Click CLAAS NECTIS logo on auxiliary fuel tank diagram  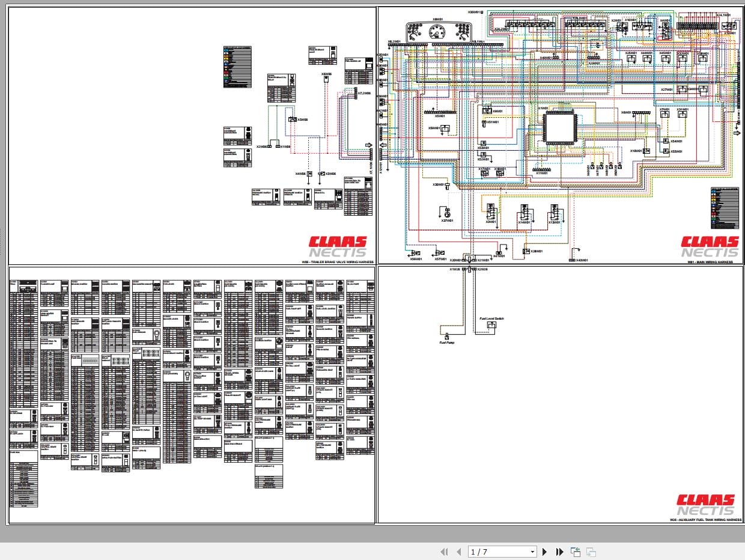[x=706, y=505]
